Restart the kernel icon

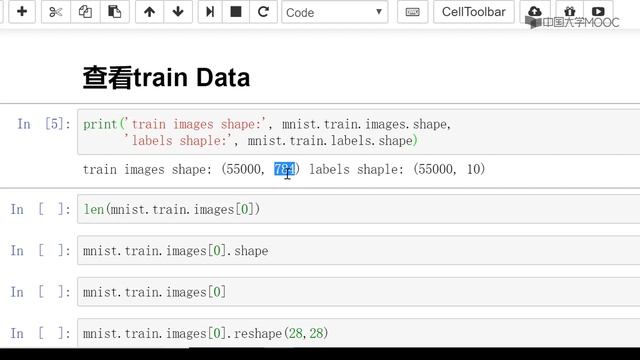point(263,12)
